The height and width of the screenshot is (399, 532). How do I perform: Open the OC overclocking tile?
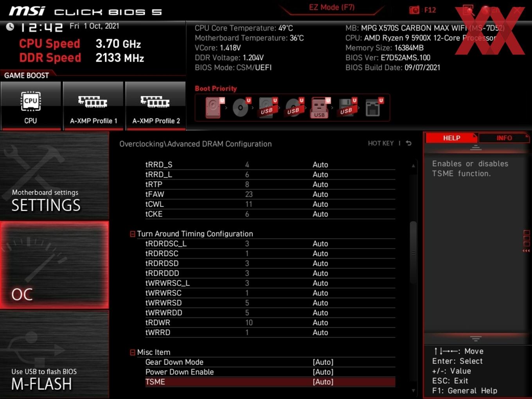click(x=54, y=265)
